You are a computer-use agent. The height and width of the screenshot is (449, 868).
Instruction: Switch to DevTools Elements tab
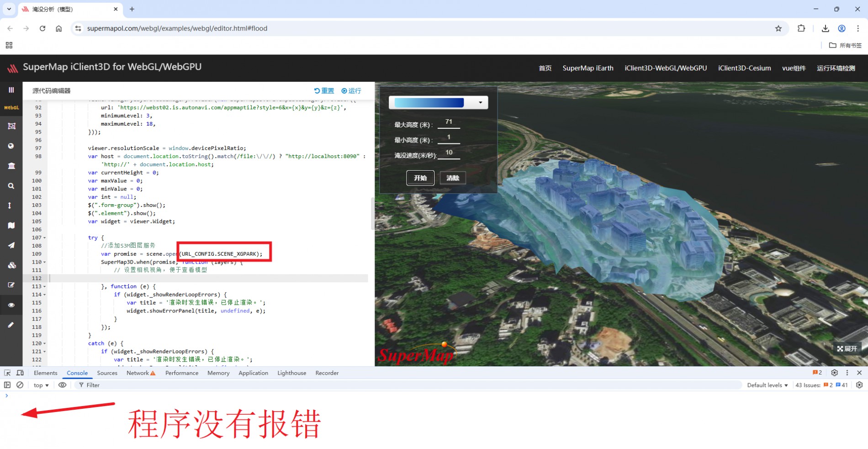click(46, 373)
